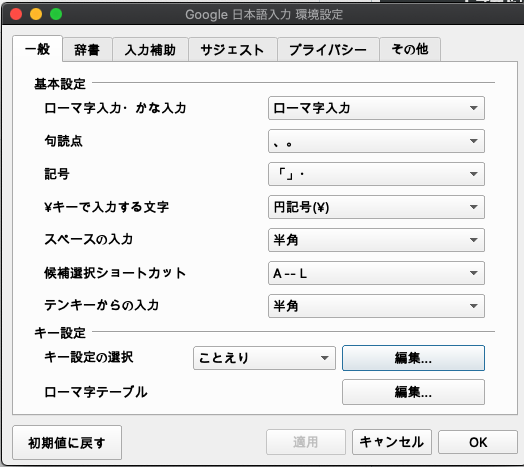
Task: Select the 一般 tab
Action: click(37, 49)
